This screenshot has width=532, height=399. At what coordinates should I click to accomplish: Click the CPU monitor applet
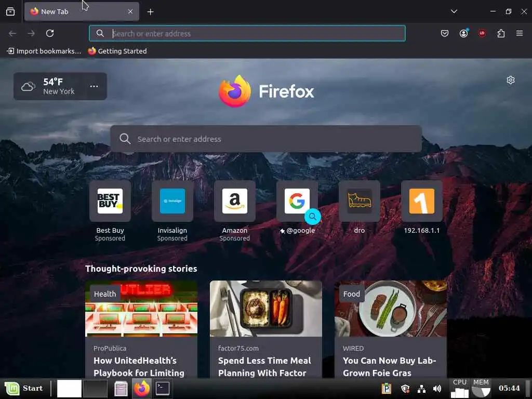[460, 388]
